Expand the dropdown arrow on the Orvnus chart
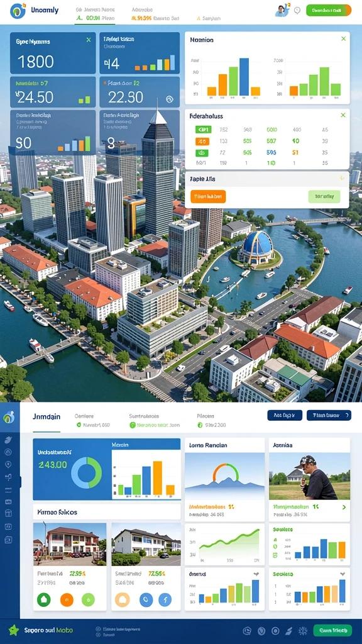The width and height of the screenshot is (362, 644). pos(256,574)
